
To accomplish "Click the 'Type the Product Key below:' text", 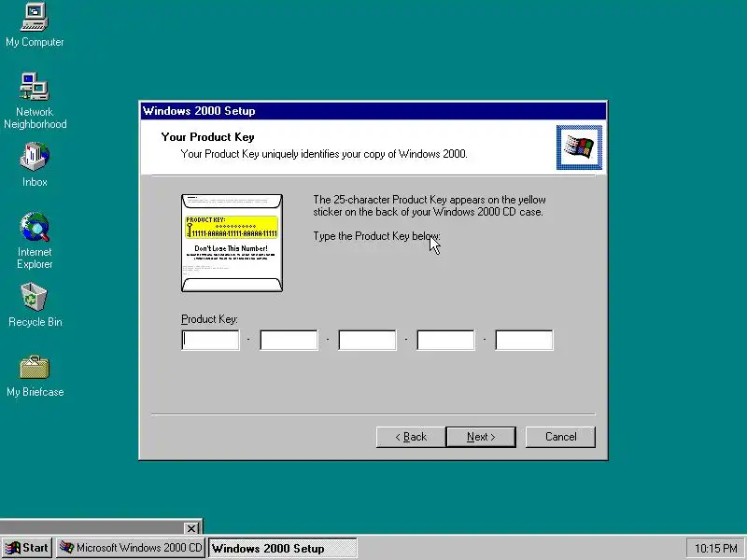I will point(377,236).
